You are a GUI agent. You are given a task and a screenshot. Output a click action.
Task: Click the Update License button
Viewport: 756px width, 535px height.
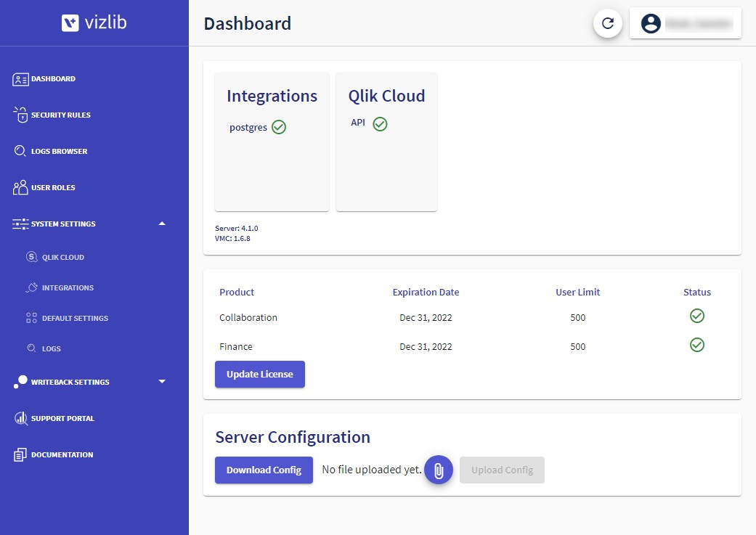click(x=260, y=374)
